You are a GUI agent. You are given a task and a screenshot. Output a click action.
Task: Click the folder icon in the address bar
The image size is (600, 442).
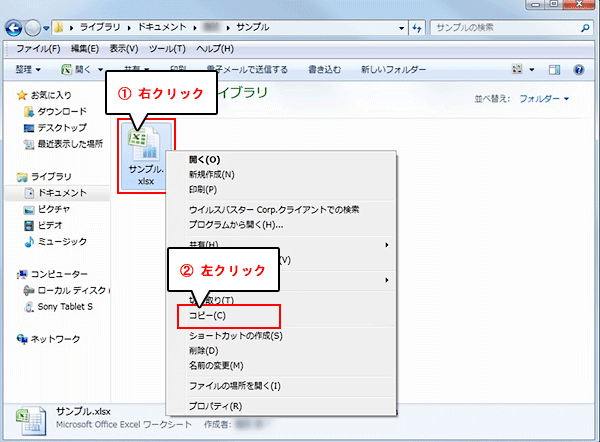pyautogui.click(x=58, y=28)
